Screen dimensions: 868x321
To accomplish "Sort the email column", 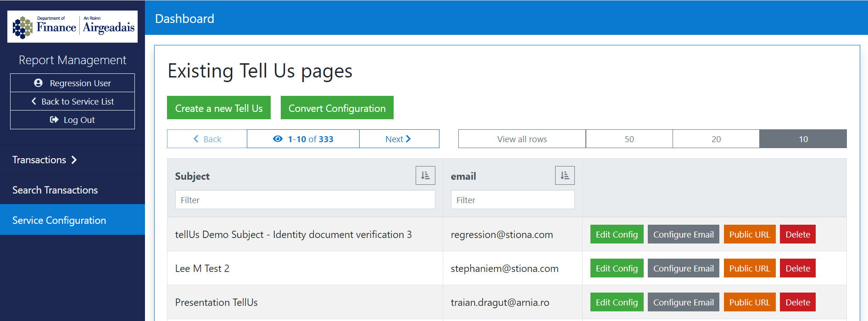I will click(x=564, y=176).
